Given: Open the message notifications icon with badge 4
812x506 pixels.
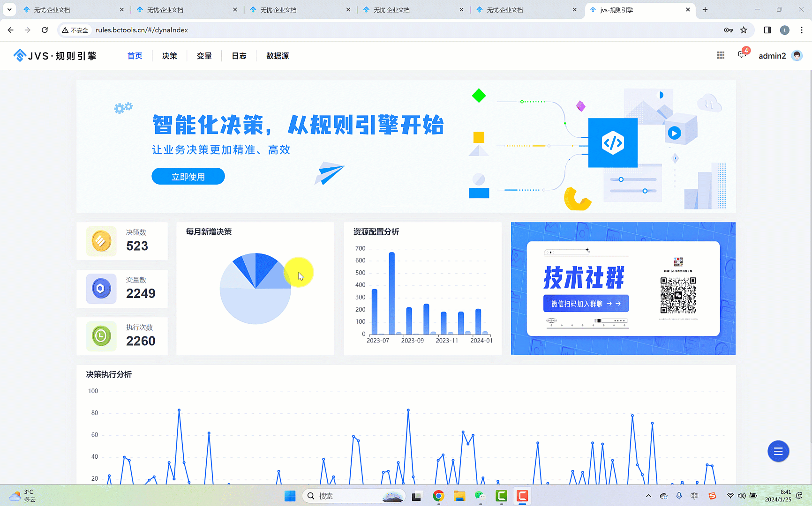Looking at the screenshot, I should [742, 54].
